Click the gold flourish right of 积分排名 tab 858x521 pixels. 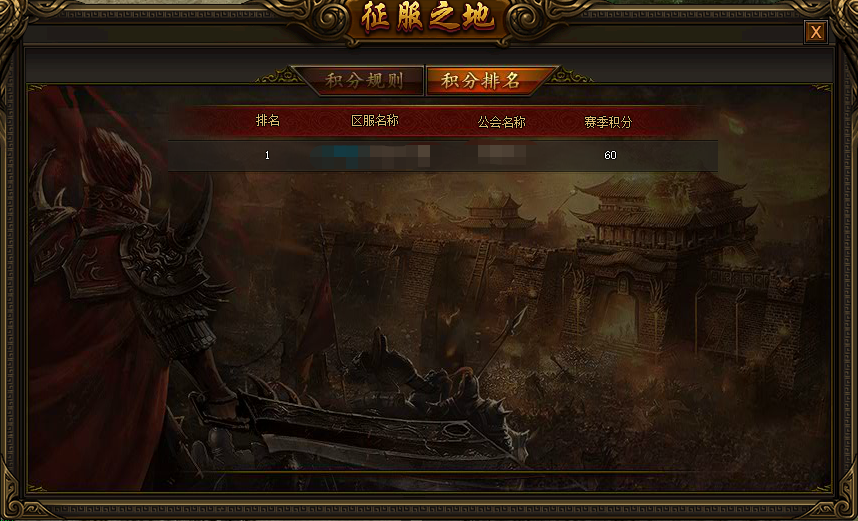coord(570,76)
